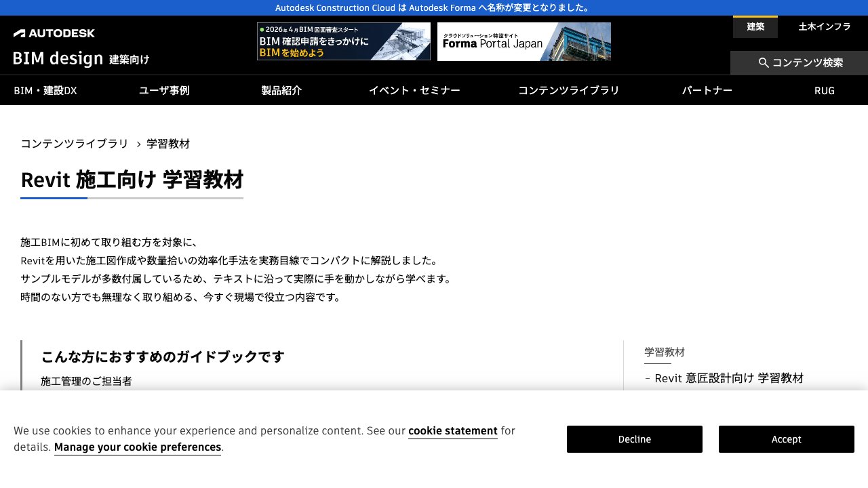Click the 施工管理のご担当者 text
868x488 pixels.
tap(86, 382)
